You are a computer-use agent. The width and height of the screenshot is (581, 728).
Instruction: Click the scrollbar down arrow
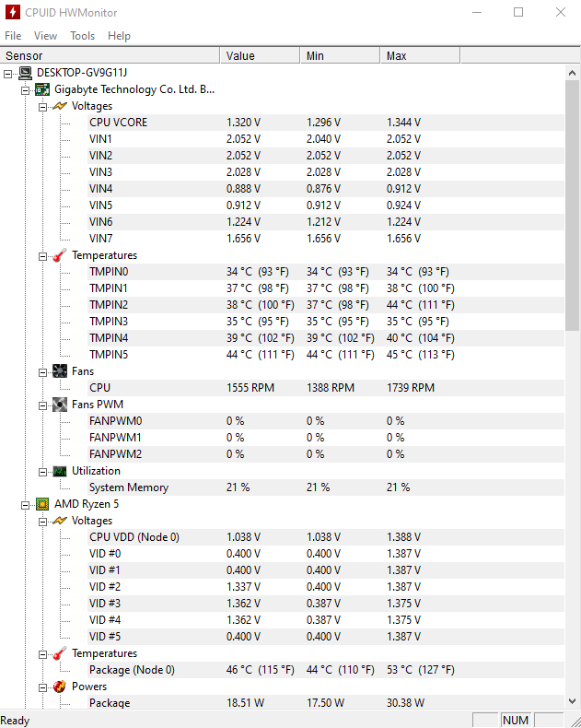(572, 701)
